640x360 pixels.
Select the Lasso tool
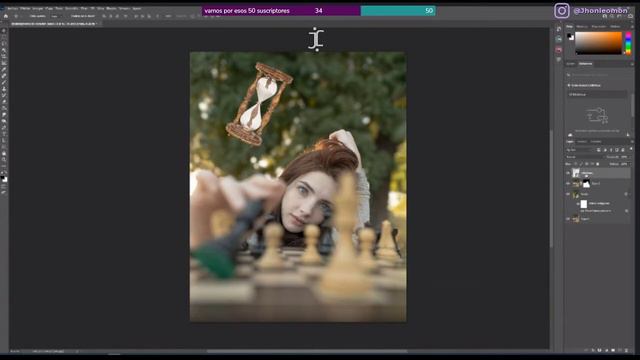(x=4, y=44)
